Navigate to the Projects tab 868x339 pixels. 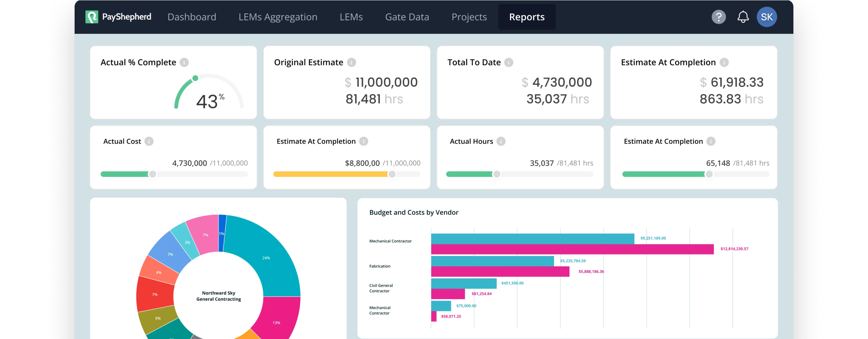tap(469, 17)
